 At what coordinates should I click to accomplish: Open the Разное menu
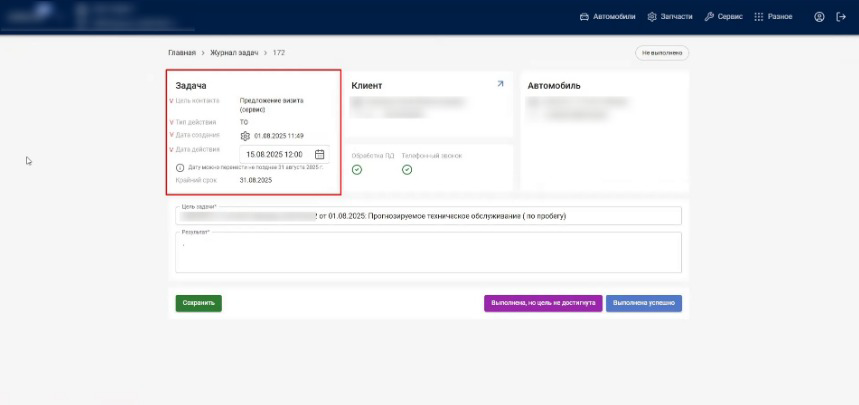point(773,17)
